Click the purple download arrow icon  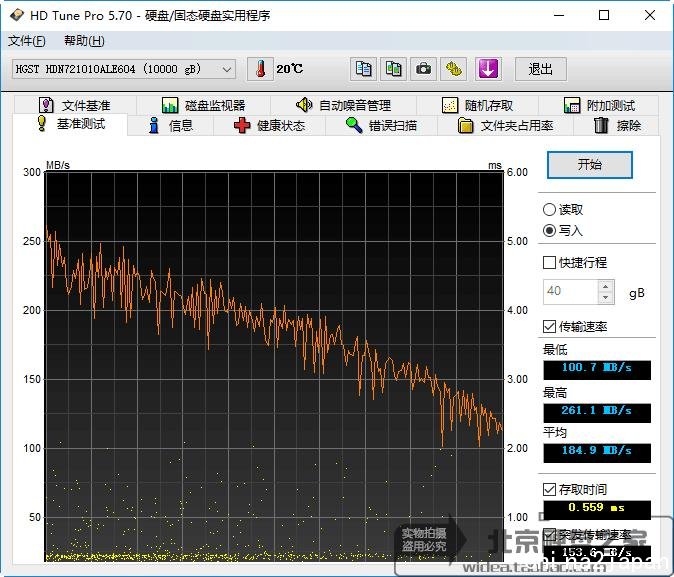point(488,69)
